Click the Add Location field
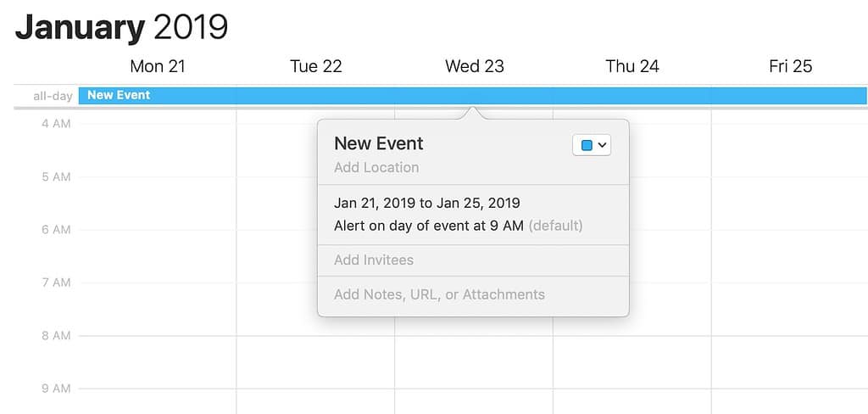The width and height of the screenshot is (868, 414). tap(376, 167)
